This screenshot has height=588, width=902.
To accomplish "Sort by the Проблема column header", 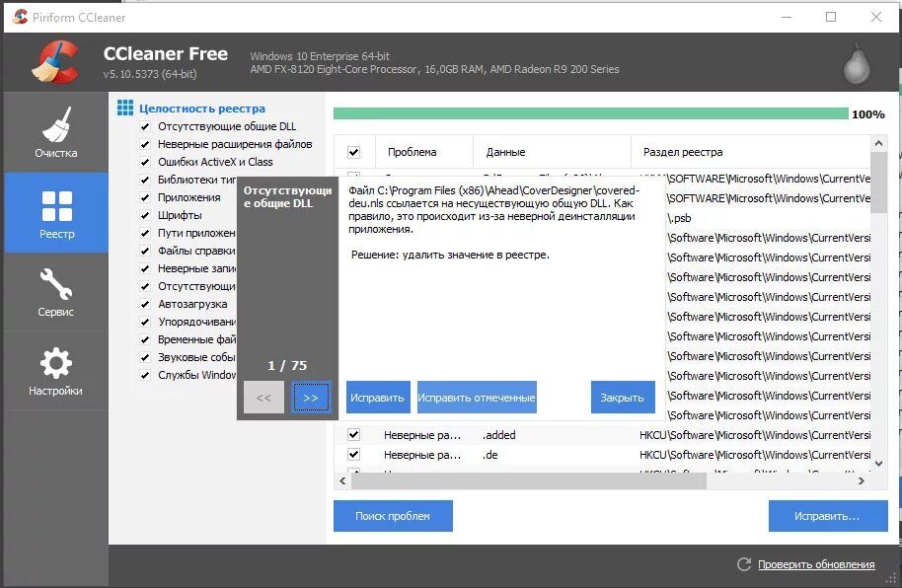I will coord(424,152).
